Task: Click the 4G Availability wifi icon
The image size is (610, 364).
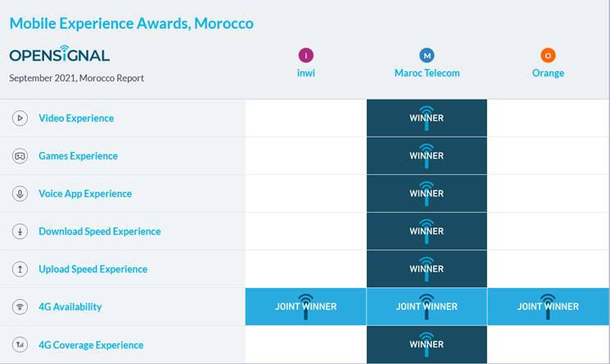Action: click(x=20, y=307)
